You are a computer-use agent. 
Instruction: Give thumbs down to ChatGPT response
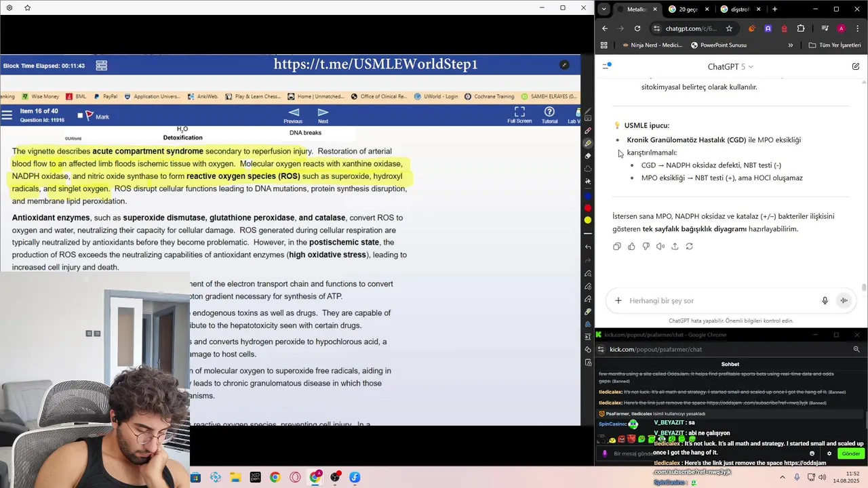coord(646,247)
